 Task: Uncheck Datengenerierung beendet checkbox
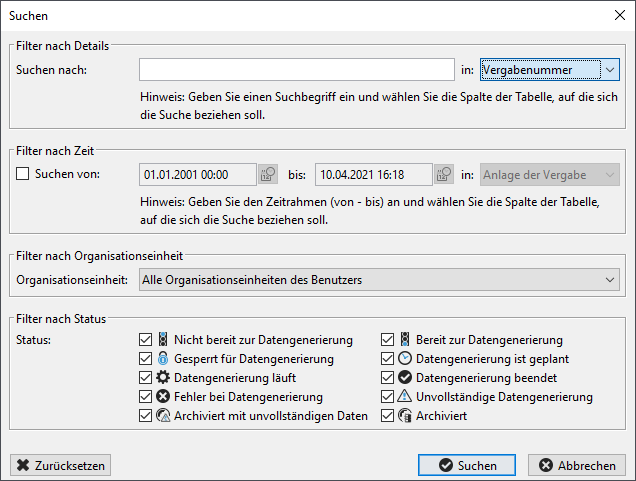[x=387, y=378]
